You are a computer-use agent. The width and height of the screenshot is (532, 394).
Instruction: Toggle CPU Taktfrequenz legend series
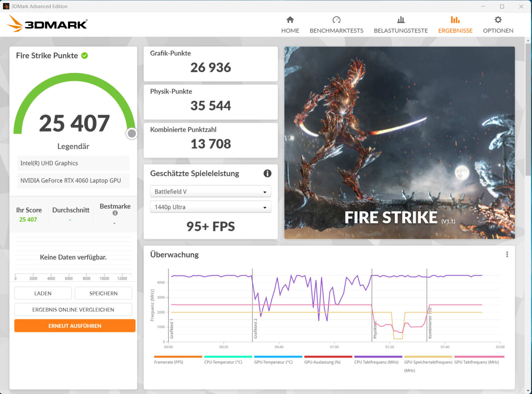(x=378, y=360)
